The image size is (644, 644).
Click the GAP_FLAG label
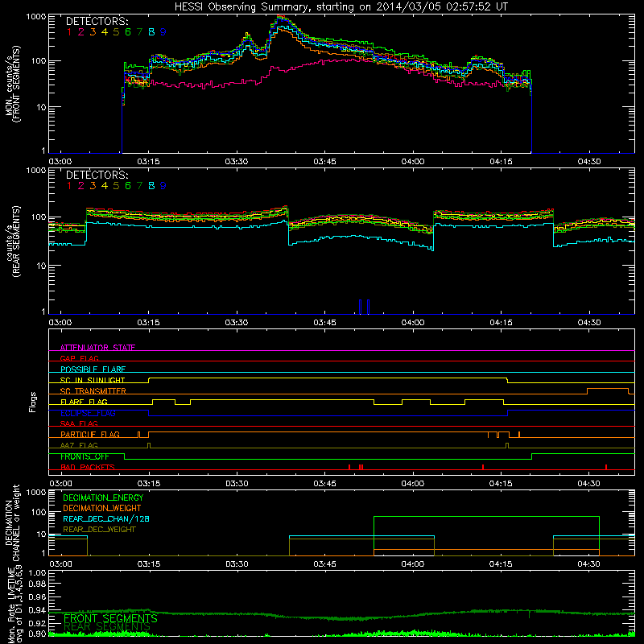(x=79, y=358)
